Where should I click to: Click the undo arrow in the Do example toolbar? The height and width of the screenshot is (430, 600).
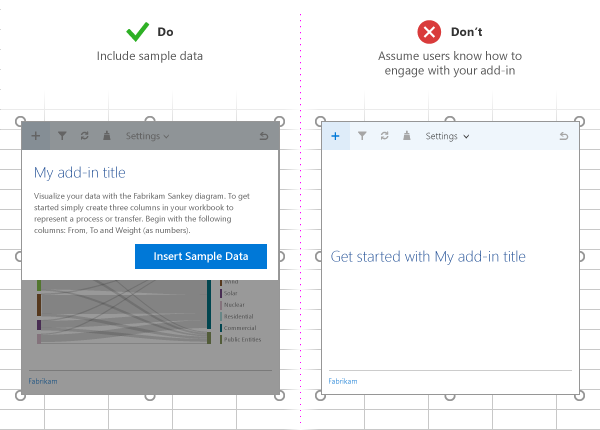point(264,136)
